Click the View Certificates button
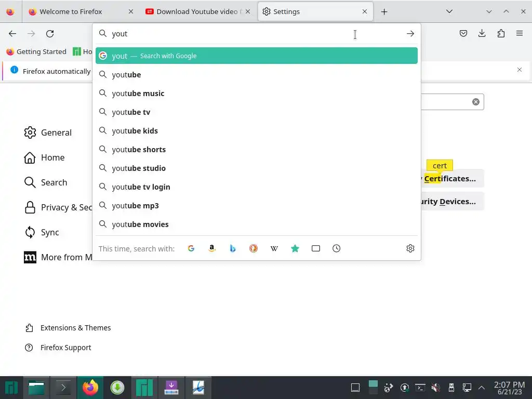 point(453,179)
